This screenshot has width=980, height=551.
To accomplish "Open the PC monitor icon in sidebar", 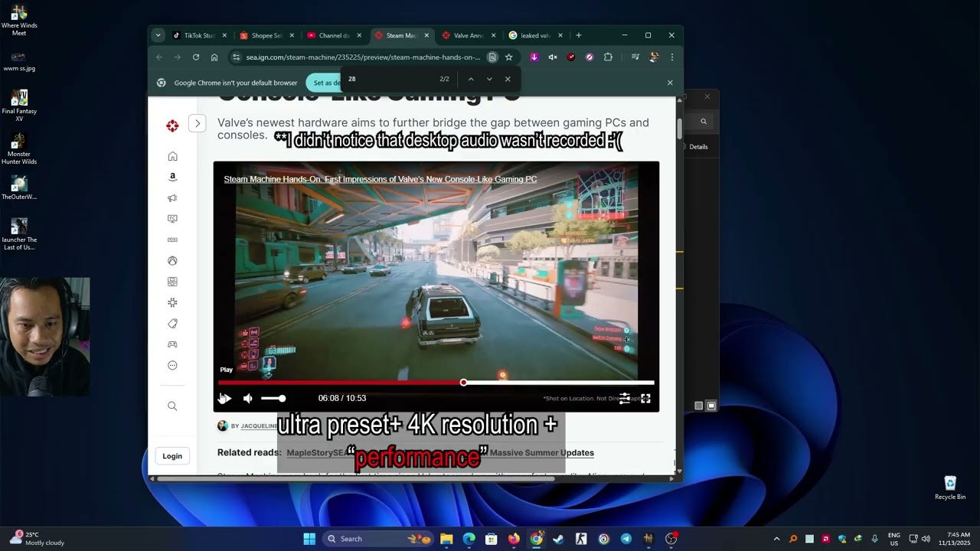I will 172,219.
